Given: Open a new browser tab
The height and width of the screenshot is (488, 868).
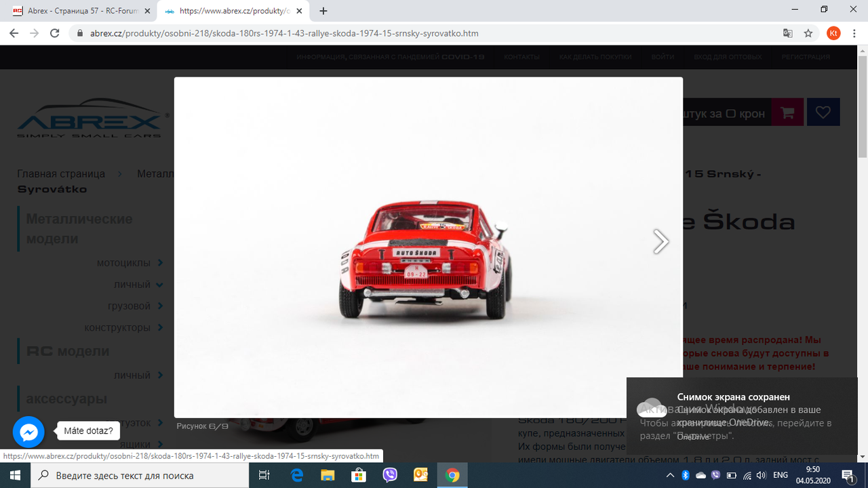Looking at the screenshot, I should click(323, 11).
